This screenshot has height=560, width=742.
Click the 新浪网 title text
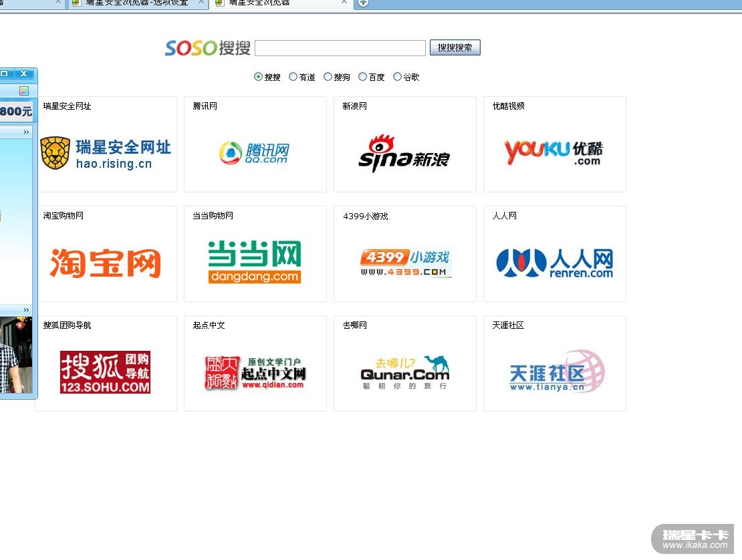click(x=355, y=106)
